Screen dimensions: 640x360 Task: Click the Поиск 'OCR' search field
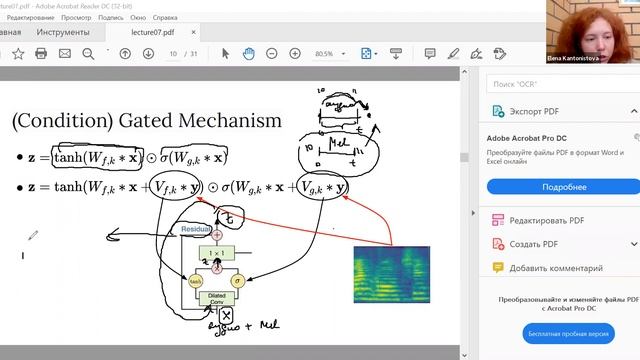point(563,84)
